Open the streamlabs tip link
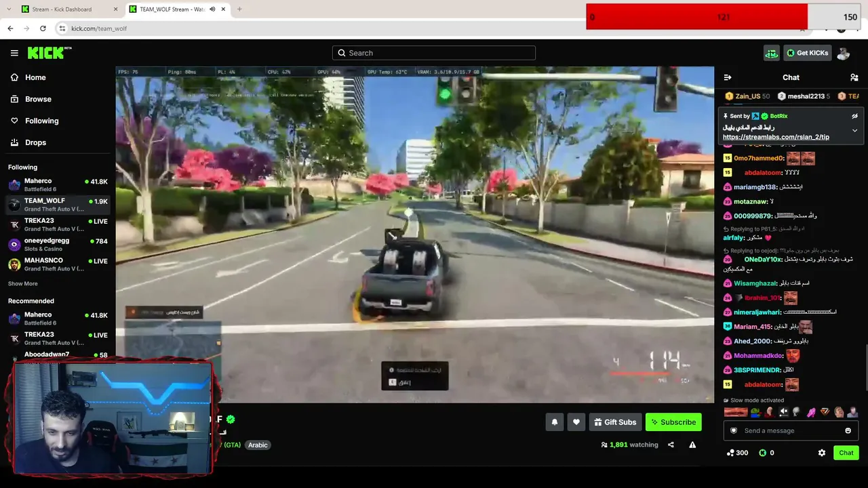The height and width of the screenshot is (488, 868). coord(776,137)
